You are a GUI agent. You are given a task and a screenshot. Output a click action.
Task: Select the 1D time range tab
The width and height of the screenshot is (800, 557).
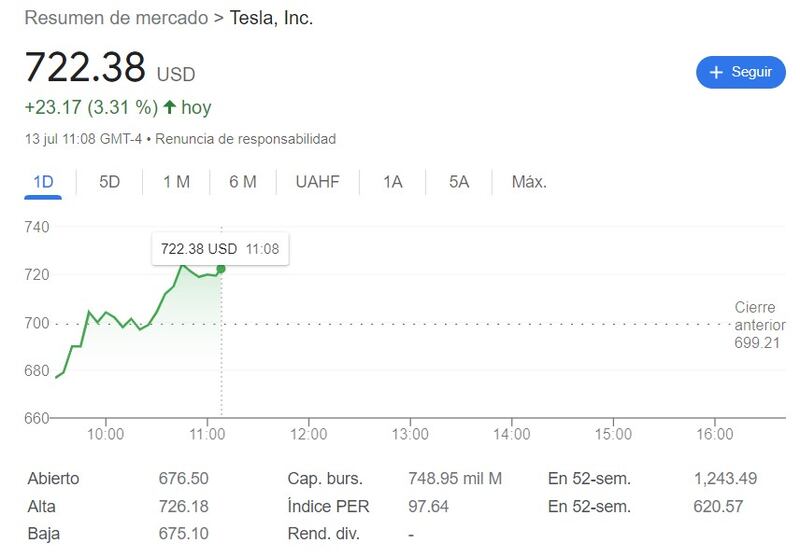[43, 182]
